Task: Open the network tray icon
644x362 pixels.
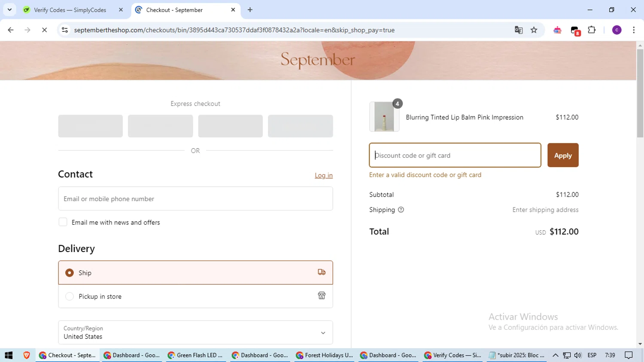Action: [x=567, y=355]
